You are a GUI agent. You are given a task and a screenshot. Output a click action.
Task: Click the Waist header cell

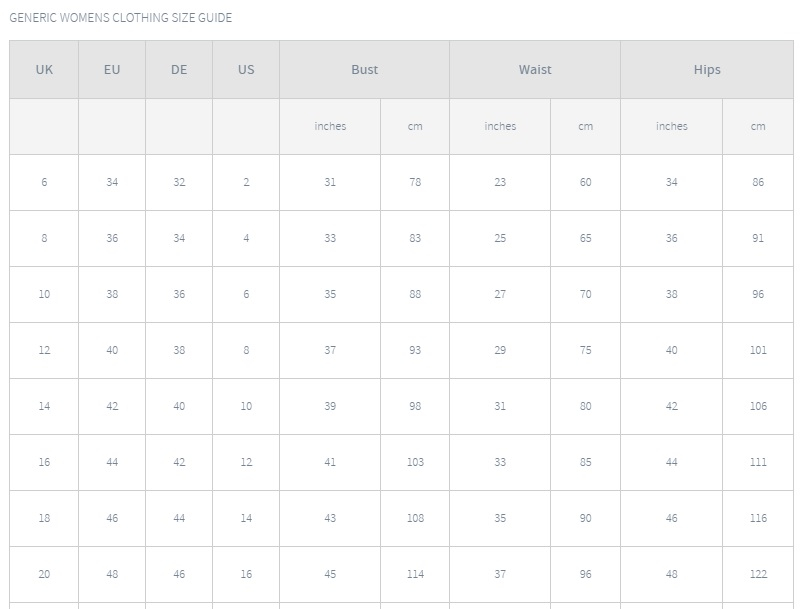click(x=535, y=70)
